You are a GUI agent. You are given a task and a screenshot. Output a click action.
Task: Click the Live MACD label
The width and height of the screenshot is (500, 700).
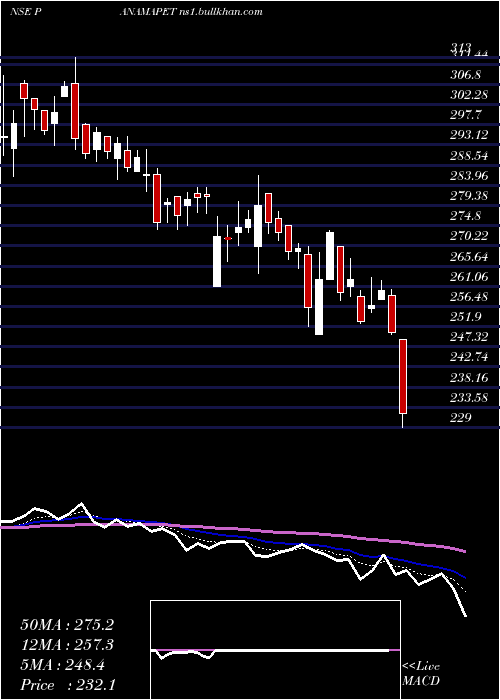tap(421, 673)
